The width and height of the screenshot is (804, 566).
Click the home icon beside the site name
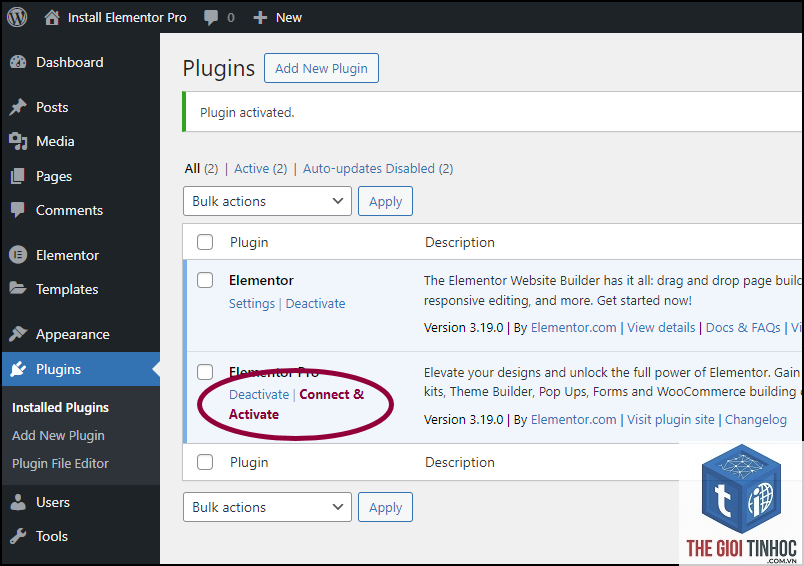pos(51,17)
